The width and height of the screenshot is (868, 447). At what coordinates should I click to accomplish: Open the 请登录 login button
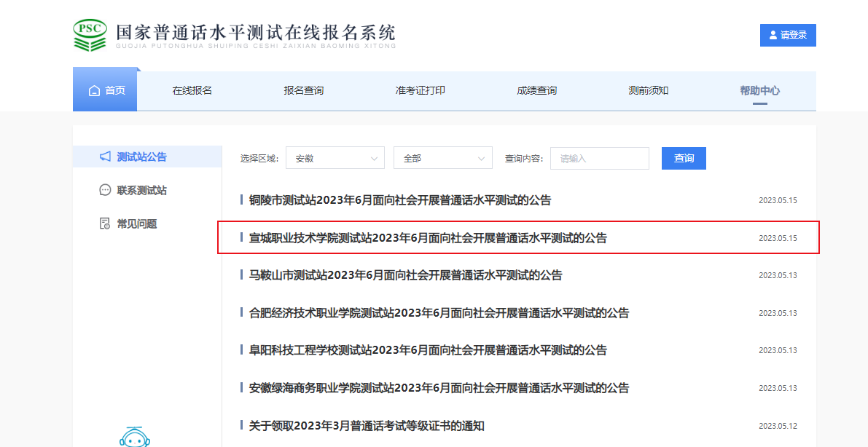pos(788,36)
